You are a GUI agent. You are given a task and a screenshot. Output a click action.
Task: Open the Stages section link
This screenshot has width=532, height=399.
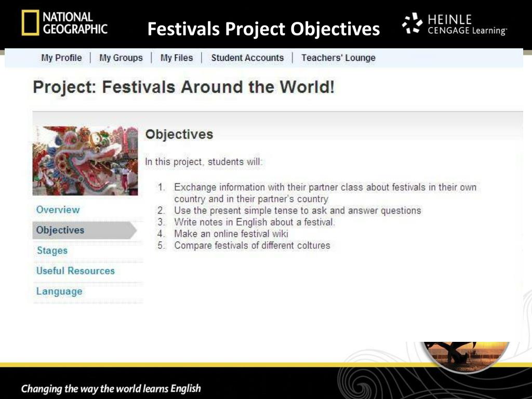pos(52,250)
